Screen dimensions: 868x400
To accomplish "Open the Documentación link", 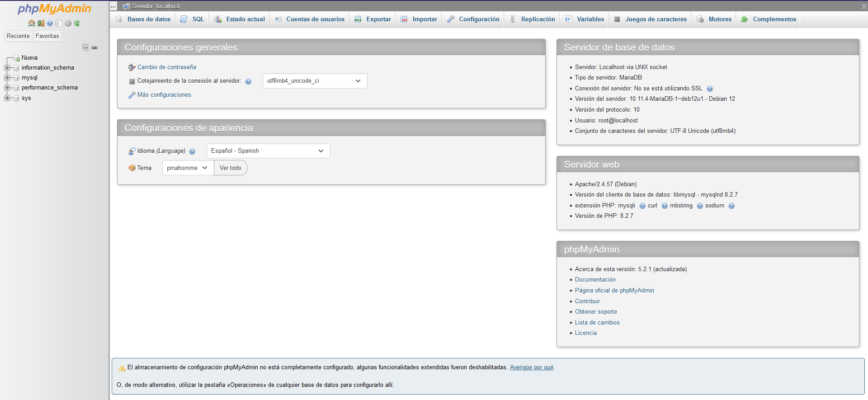I will [595, 280].
